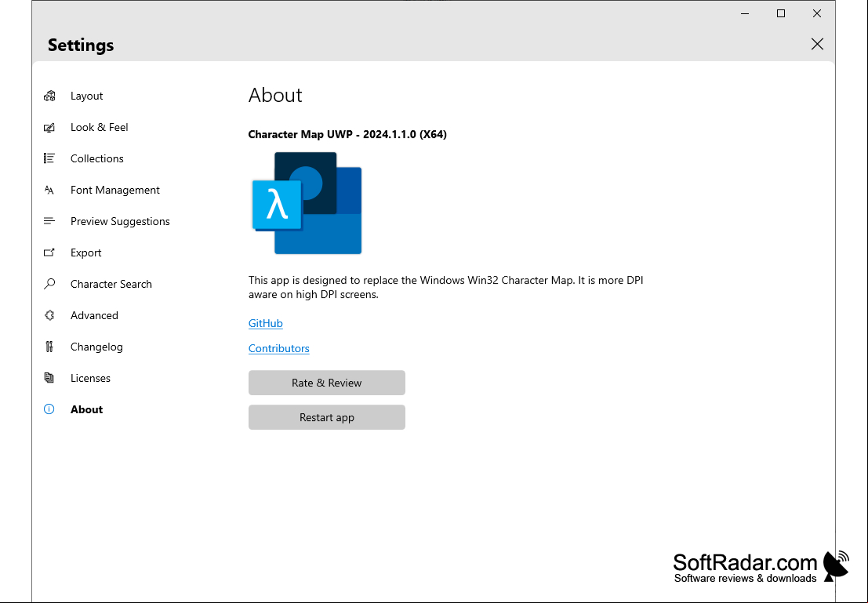Open the Export settings section
The height and width of the screenshot is (603, 868).
(85, 252)
